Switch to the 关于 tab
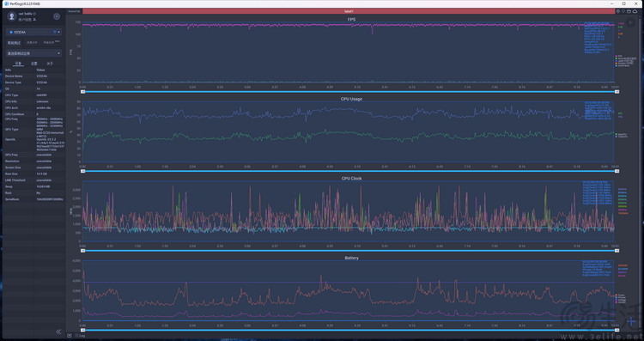The image size is (644, 341). (x=50, y=64)
